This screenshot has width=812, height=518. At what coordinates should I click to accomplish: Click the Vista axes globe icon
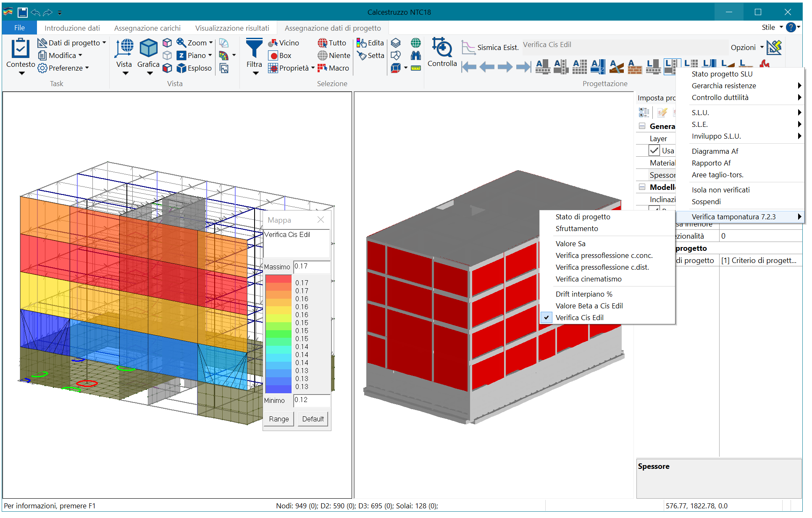[124, 48]
